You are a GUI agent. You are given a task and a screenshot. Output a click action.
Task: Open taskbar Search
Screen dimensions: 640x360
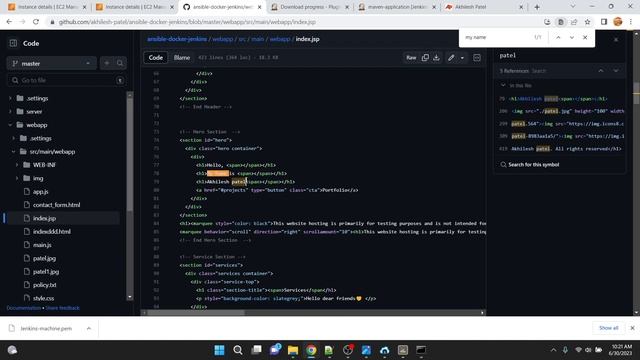coord(238,350)
